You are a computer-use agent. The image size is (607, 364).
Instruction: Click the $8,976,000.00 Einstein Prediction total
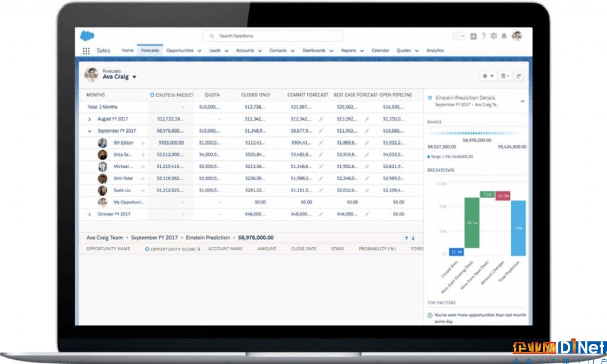pos(256,238)
